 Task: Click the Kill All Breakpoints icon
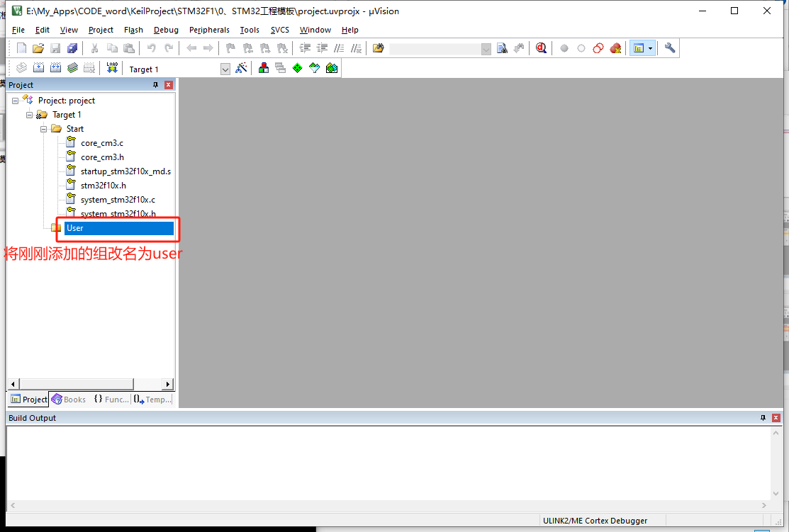point(615,48)
